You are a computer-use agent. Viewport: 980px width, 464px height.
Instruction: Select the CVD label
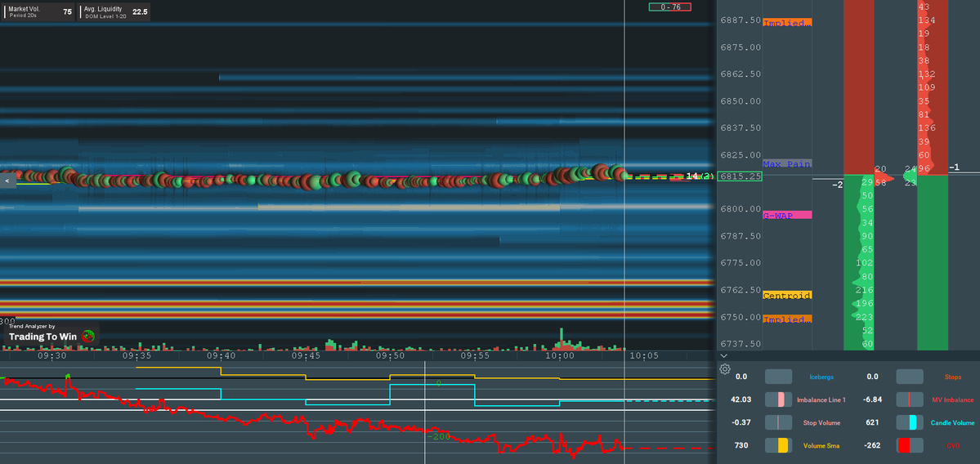coord(952,446)
